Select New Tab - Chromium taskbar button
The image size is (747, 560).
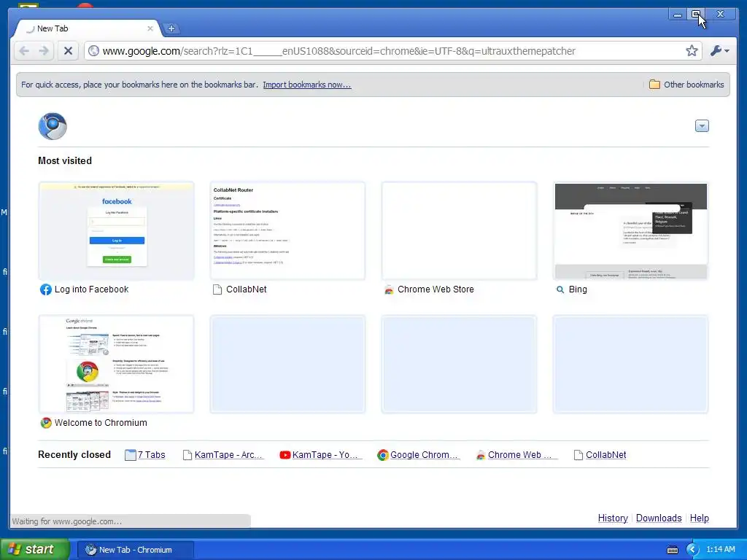(136, 550)
